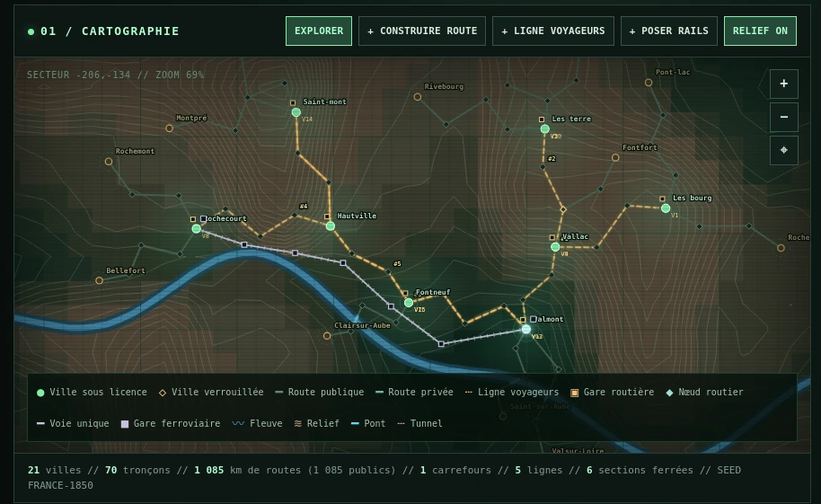This screenshot has height=504, width=821.
Task: Select the Hautville city node
Action: point(331,226)
